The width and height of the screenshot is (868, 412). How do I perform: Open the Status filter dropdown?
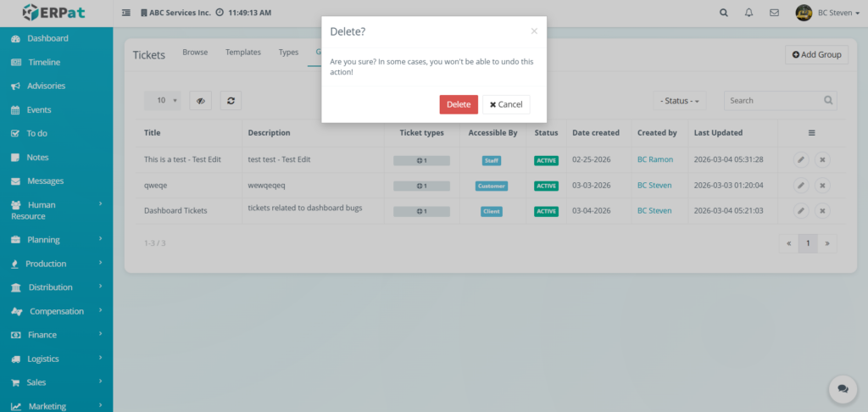tap(679, 101)
